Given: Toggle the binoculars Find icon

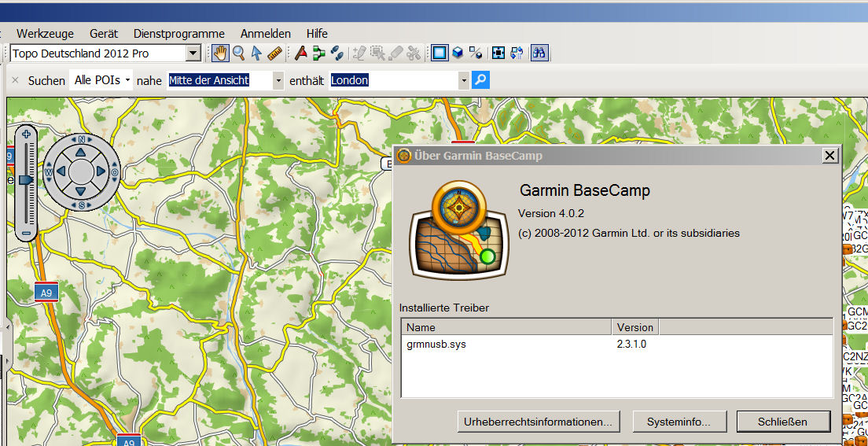Looking at the screenshot, I should pos(539,53).
